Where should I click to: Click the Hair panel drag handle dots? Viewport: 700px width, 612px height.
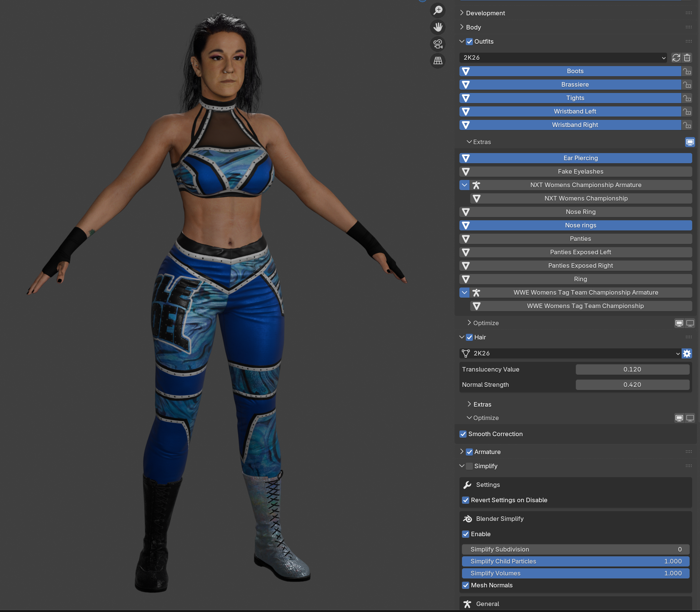click(689, 337)
